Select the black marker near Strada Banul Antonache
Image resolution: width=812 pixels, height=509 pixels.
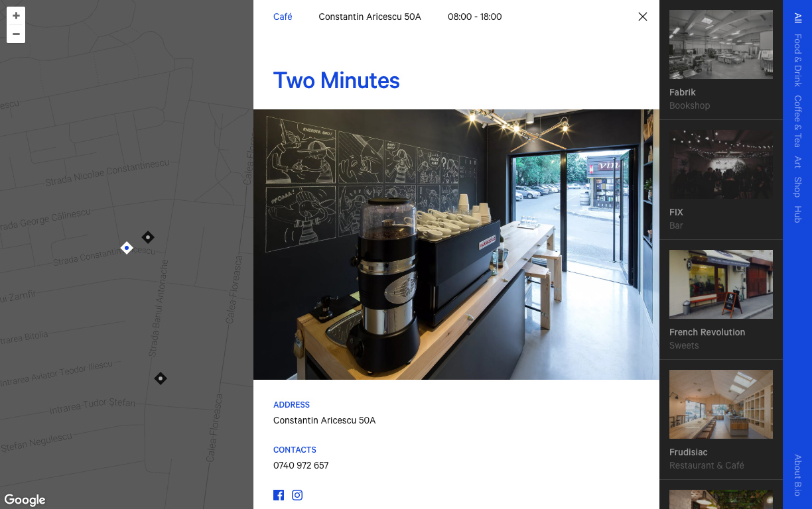pos(148,237)
